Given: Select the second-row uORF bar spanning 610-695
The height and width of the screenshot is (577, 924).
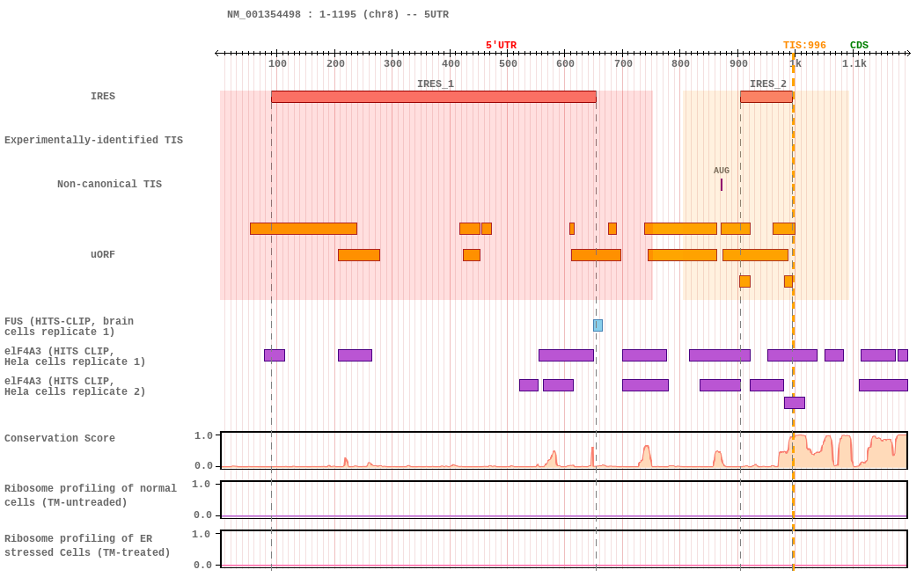Looking at the screenshot, I should [x=596, y=255].
